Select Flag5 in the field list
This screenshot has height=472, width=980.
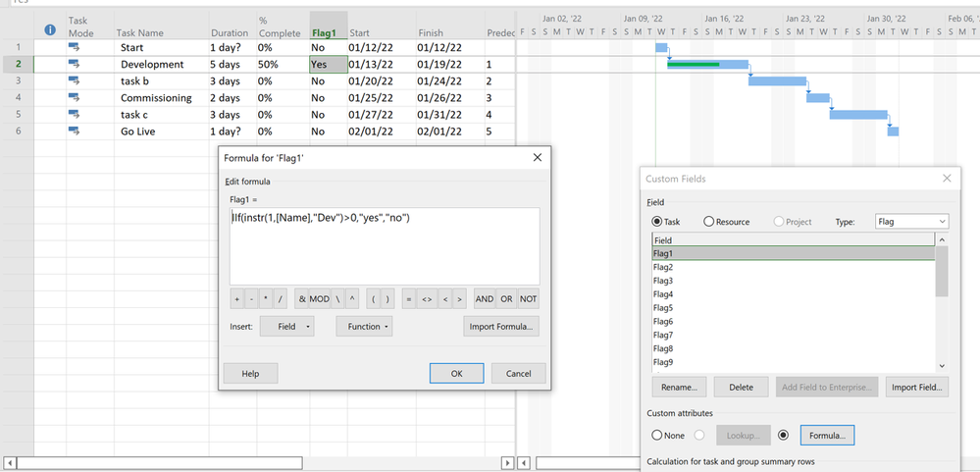794,307
